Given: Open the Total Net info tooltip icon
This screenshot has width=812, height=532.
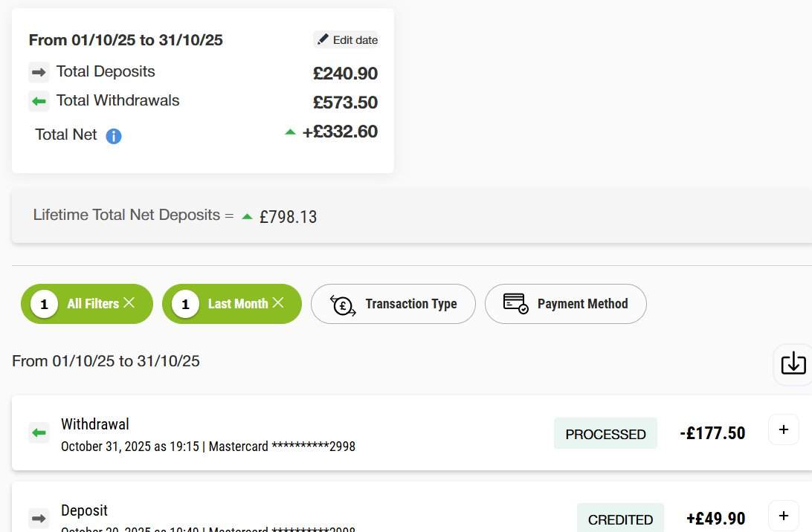Looking at the screenshot, I should click(113, 135).
